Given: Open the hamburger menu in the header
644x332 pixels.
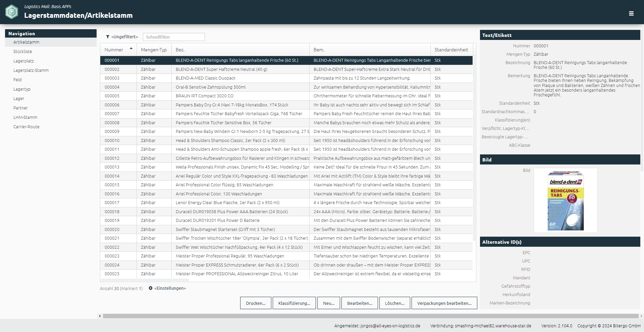Looking at the screenshot, I should click(631, 13).
